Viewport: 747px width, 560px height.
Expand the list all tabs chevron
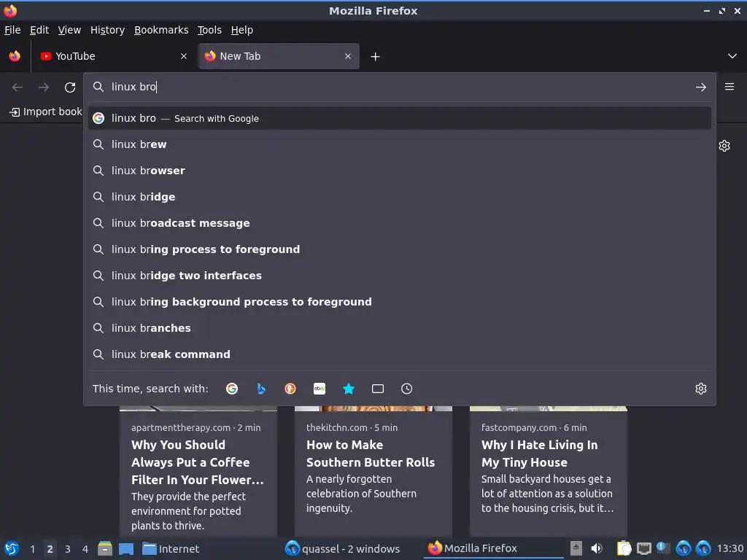click(x=732, y=56)
